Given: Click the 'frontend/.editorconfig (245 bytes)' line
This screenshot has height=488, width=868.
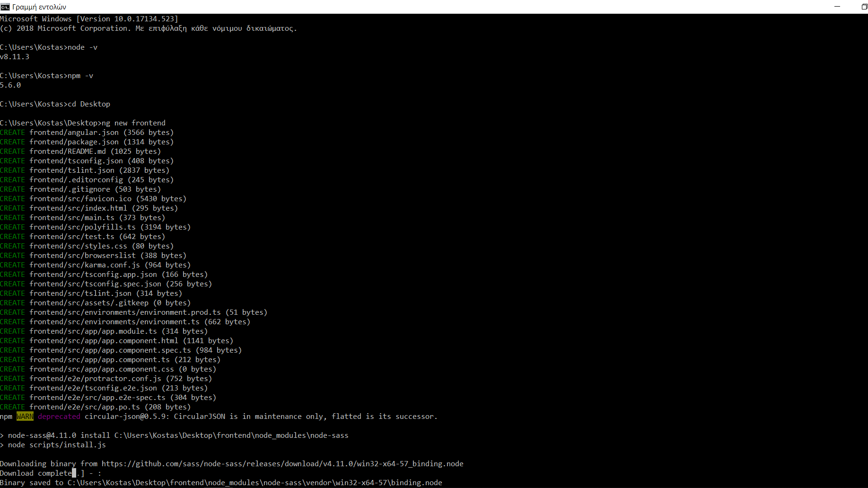Looking at the screenshot, I should [x=87, y=180].
